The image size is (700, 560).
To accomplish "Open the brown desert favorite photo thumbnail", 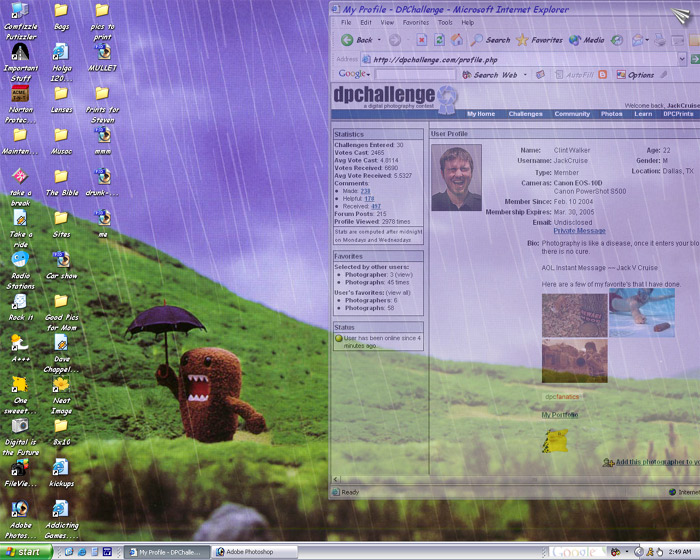I will click(x=575, y=361).
